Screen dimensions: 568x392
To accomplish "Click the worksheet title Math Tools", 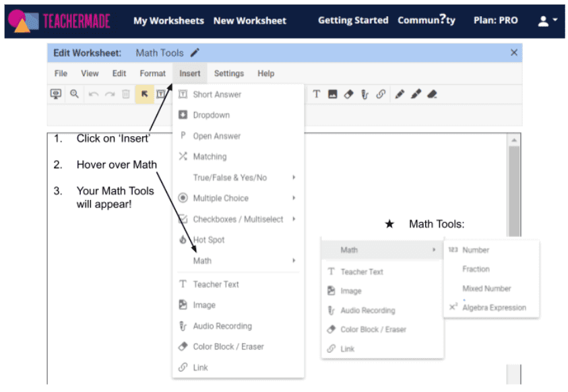I will point(160,53).
